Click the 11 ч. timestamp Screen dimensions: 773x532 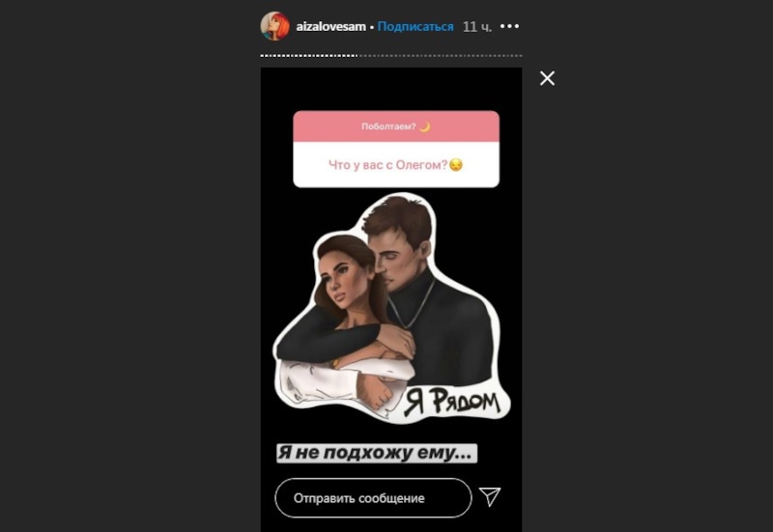click(x=476, y=27)
